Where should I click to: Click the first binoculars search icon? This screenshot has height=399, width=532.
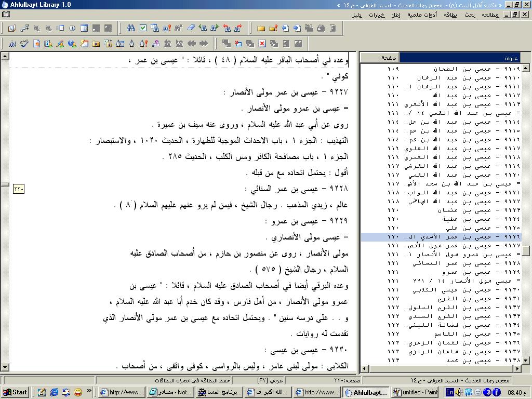point(131,28)
